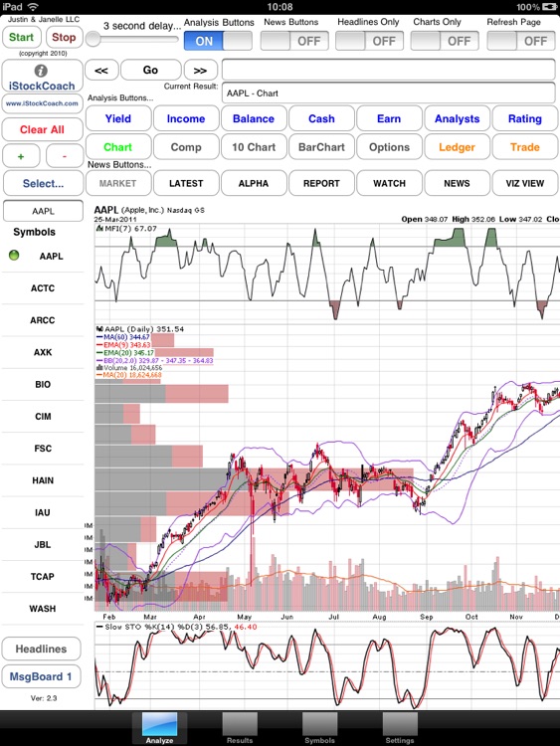560x746 pixels.
Task: Open VIZ VIEW
Action: tap(525, 183)
